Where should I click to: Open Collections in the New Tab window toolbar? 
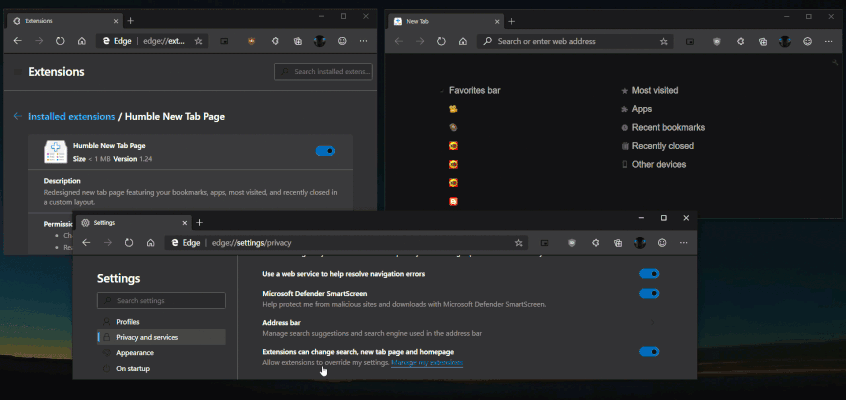coord(763,41)
